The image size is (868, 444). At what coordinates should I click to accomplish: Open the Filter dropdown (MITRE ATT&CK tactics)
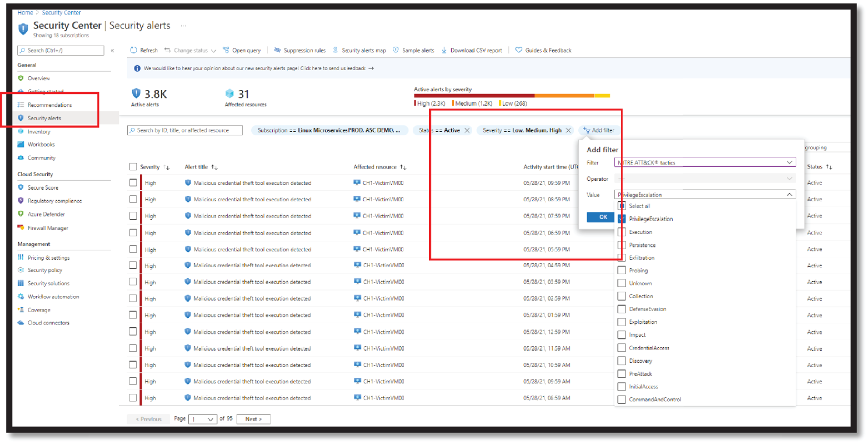click(705, 163)
